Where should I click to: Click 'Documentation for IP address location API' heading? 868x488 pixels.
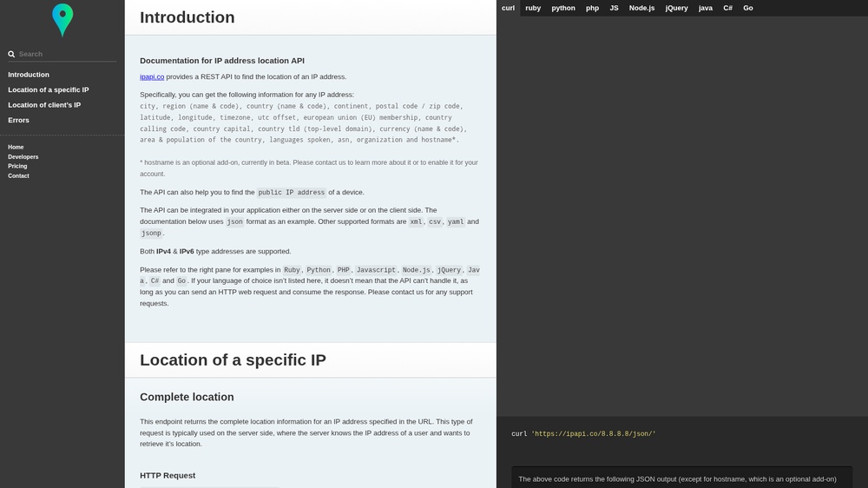click(x=222, y=61)
